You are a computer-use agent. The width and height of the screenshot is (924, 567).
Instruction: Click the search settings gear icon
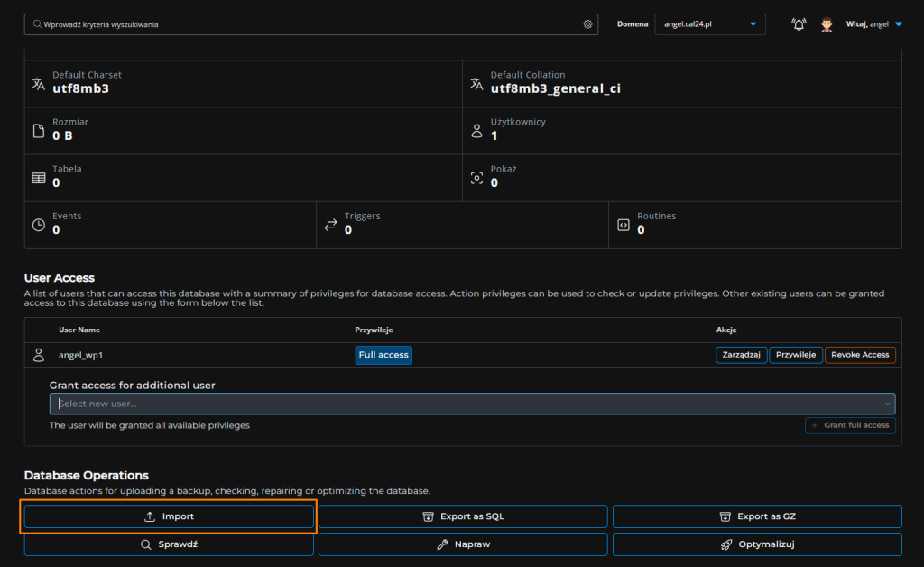587,24
